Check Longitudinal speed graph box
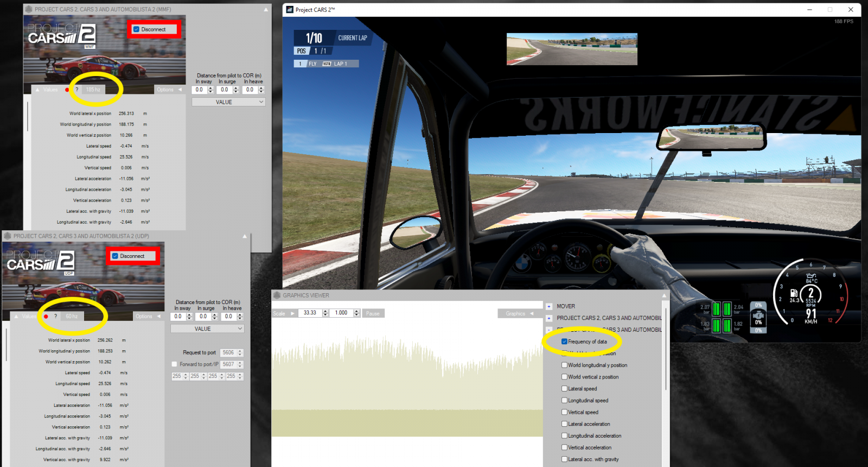Image resolution: width=868 pixels, height=467 pixels. 564,400
